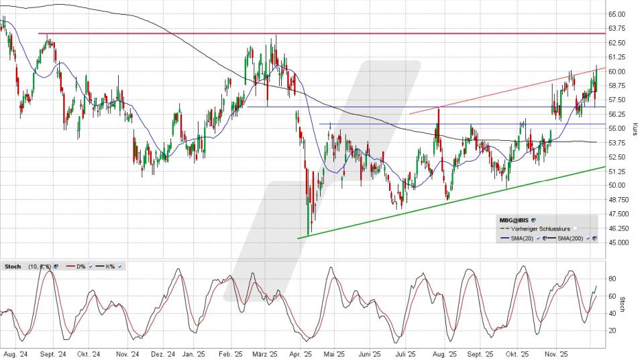Open the Stoch indicator settings icon
Screen dimensions: 644x362
coord(56,266)
